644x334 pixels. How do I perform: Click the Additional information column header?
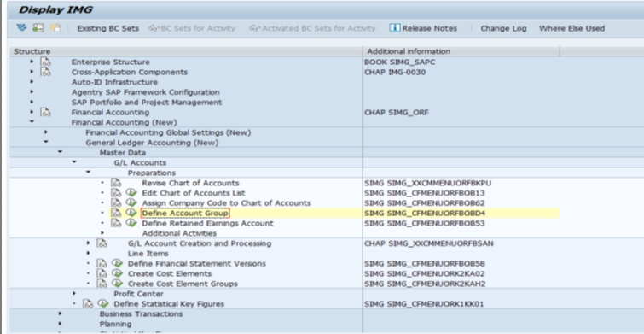461,51
